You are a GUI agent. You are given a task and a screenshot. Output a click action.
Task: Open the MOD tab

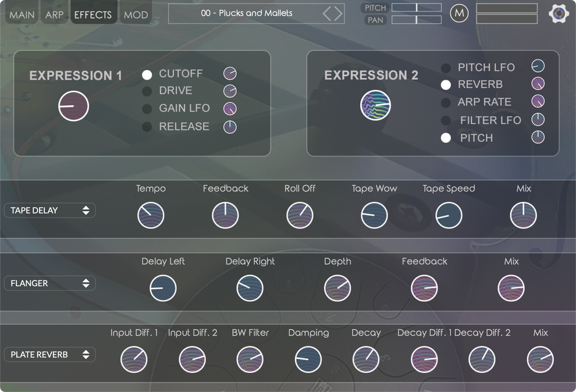[136, 13]
